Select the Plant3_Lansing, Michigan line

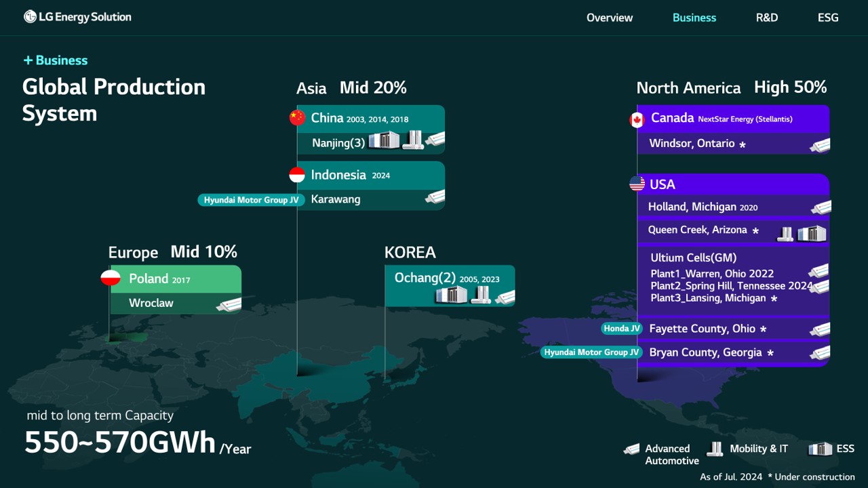click(714, 298)
